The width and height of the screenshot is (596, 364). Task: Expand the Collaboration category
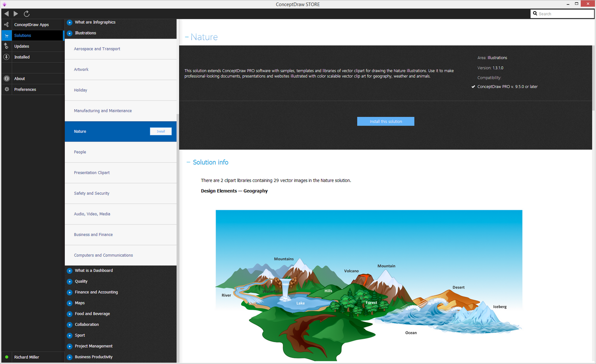coord(70,325)
